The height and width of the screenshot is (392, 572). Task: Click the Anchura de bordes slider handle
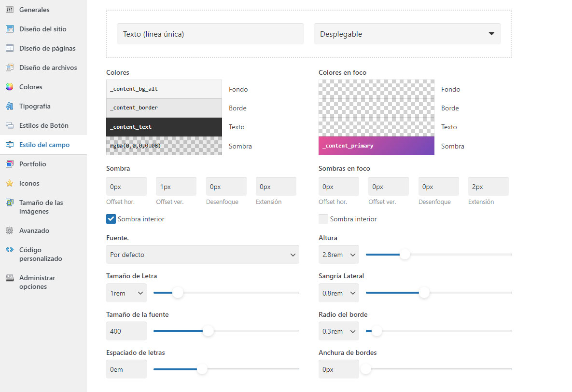click(365, 369)
